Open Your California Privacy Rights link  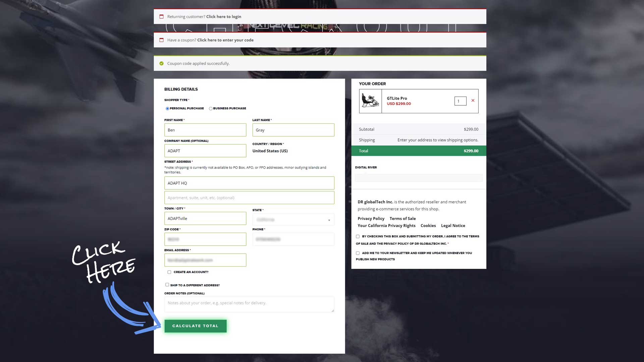pos(386,226)
